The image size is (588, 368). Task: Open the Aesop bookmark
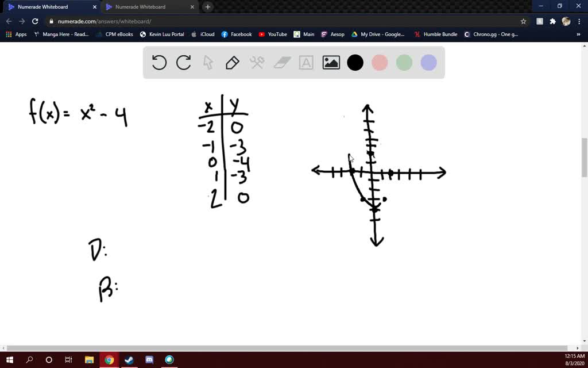coord(332,34)
